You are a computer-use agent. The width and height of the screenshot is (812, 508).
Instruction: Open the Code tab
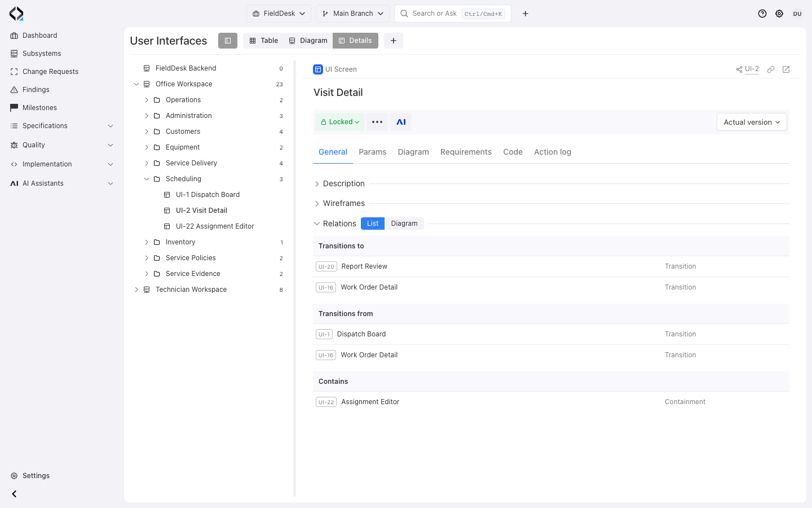click(x=513, y=152)
